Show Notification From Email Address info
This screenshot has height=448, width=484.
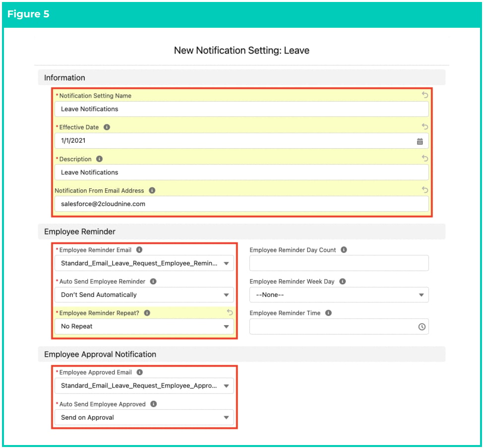pyautogui.click(x=152, y=190)
